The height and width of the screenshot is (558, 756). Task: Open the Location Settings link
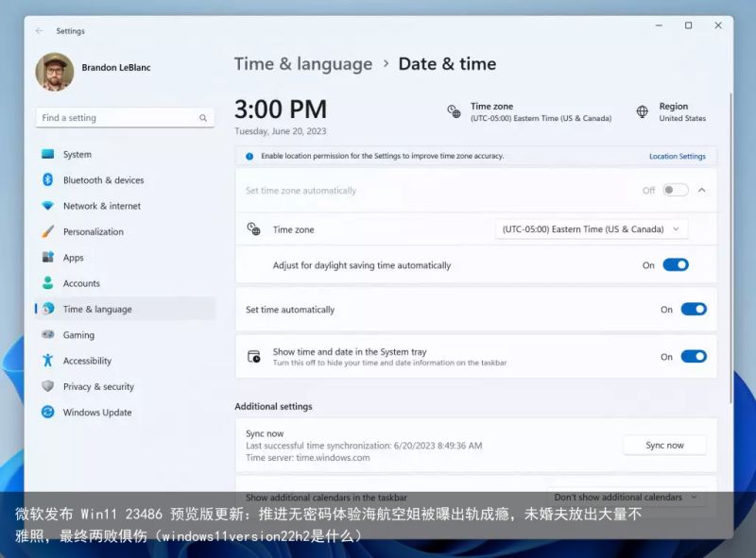point(678,156)
